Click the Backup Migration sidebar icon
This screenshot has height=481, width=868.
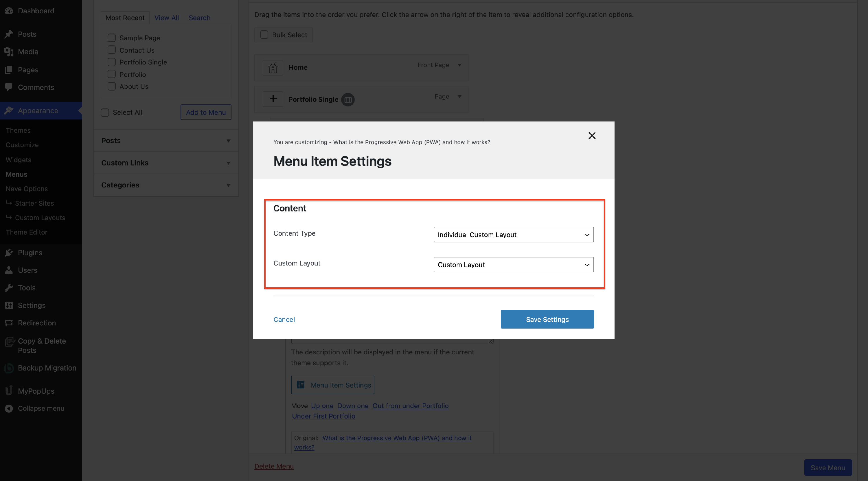(x=9, y=368)
